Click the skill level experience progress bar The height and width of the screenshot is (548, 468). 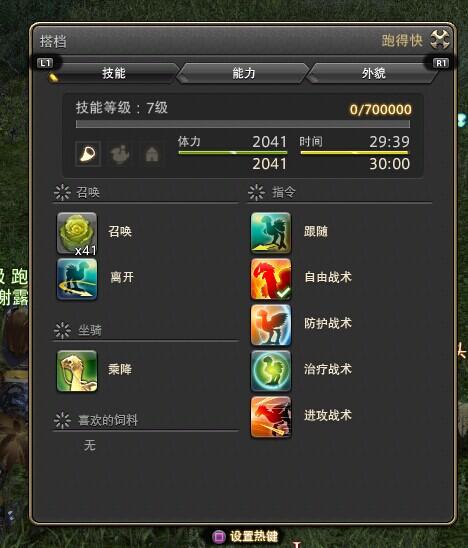(x=243, y=124)
